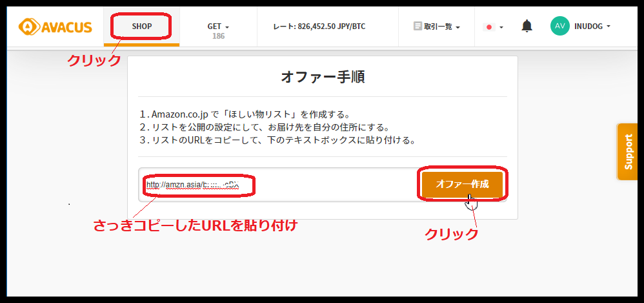Viewport: 644px width, 303px height.
Task: Click the 186 count under GET
Action: coord(218,36)
